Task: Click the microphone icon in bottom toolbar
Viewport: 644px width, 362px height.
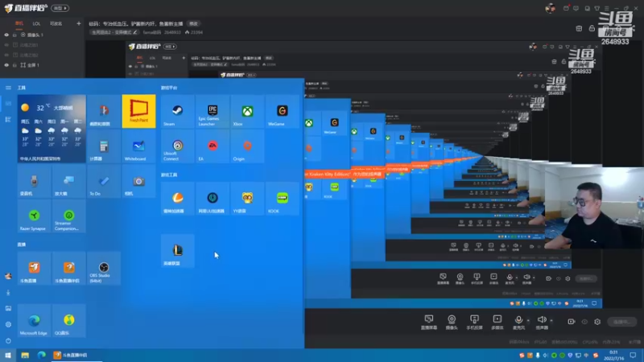Action: click(518, 320)
